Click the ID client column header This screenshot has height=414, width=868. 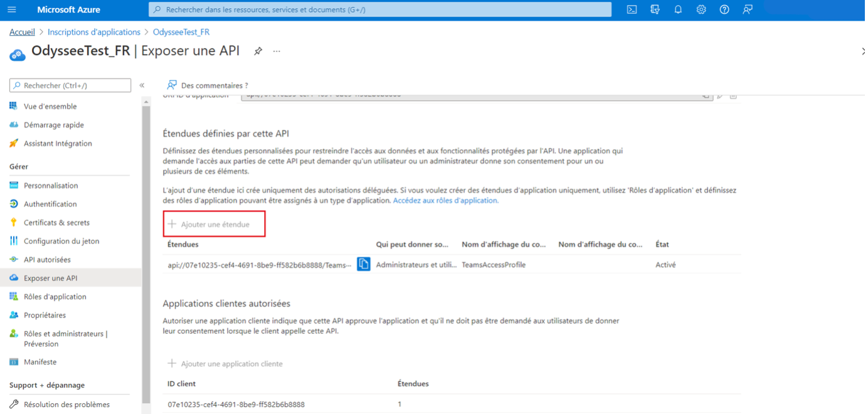coord(181,384)
